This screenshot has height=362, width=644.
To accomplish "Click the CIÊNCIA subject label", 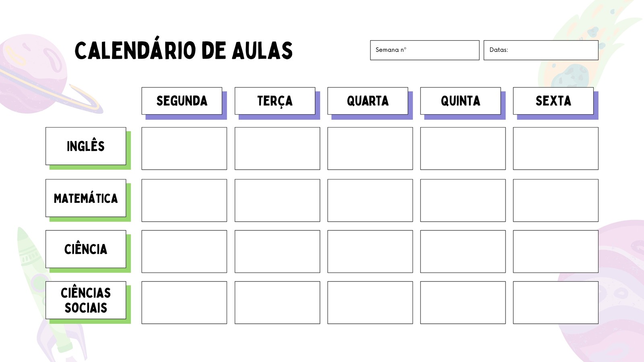I will [86, 249].
